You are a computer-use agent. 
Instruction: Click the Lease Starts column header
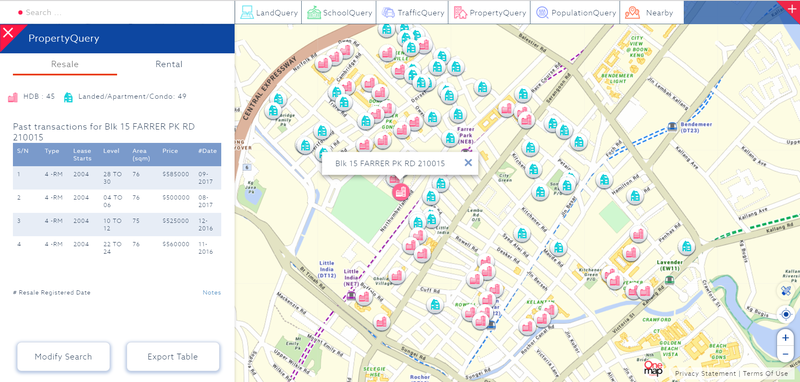click(82, 155)
